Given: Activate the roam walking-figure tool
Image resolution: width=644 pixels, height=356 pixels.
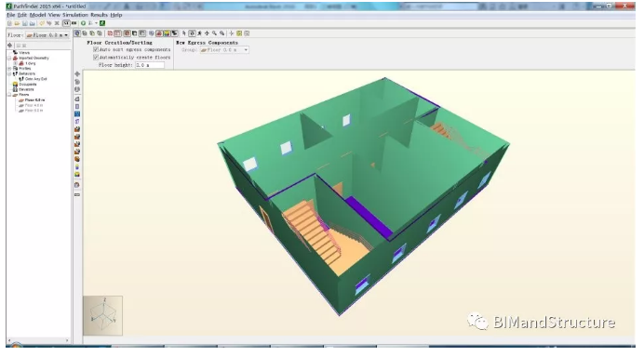Looking at the screenshot, I should click(x=199, y=33).
